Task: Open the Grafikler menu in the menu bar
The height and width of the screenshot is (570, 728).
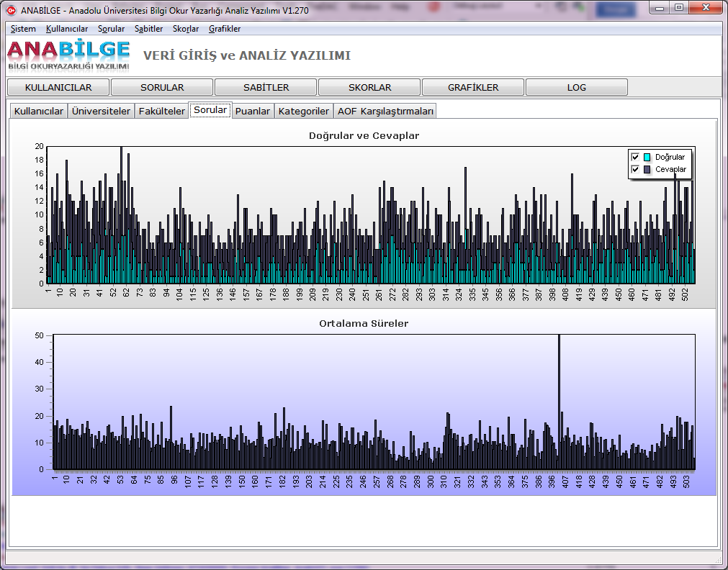Action: click(x=225, y=29)
